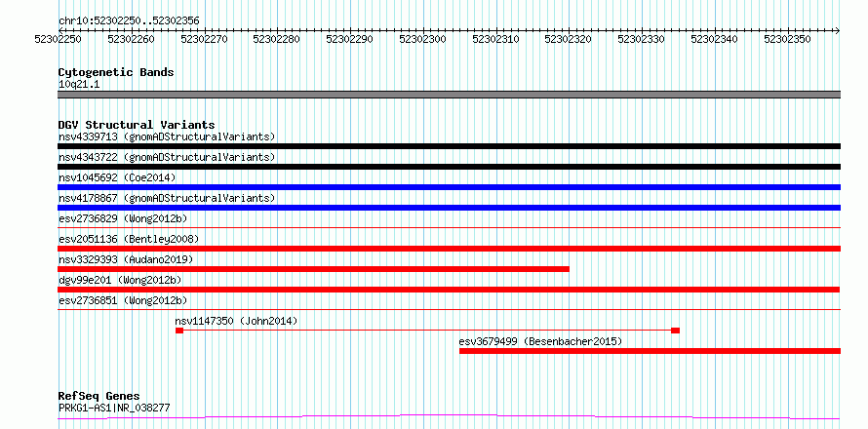
Task: Open variant nsv4178867 label
Action: point(167,198)
